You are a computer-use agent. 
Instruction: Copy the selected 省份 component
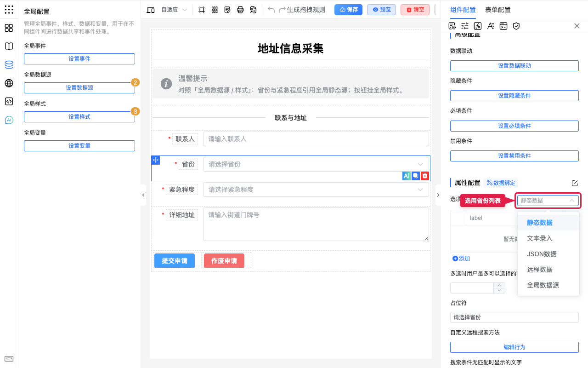(415, 176)
